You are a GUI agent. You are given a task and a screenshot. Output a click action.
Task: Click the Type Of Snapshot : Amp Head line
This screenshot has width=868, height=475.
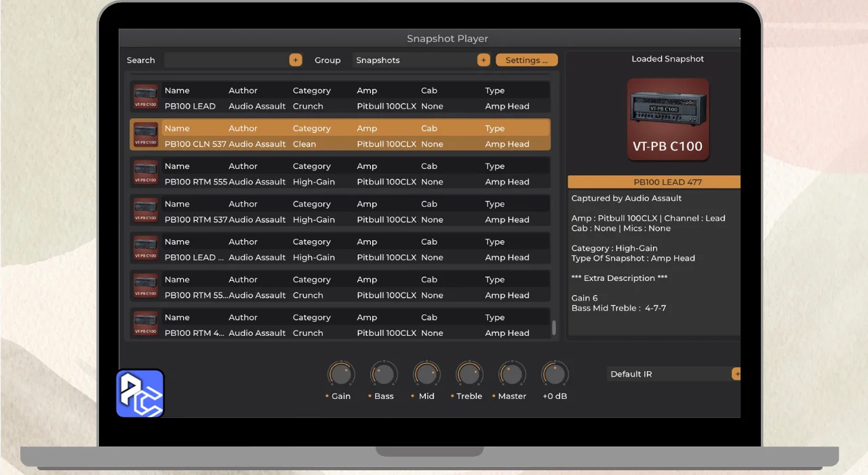pyautogui.click(x=633, y=258)
